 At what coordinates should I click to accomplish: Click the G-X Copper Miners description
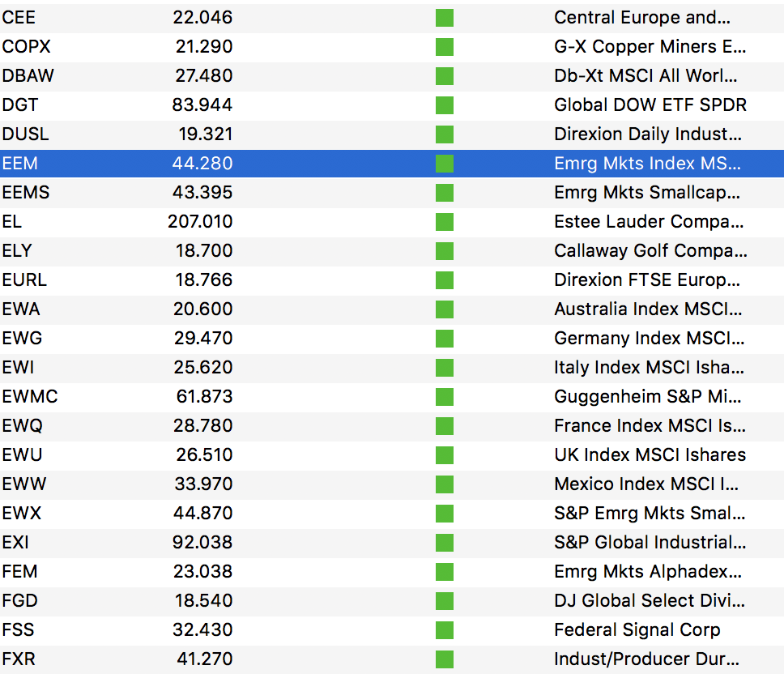pyautogui.click(x=650, y=46)
